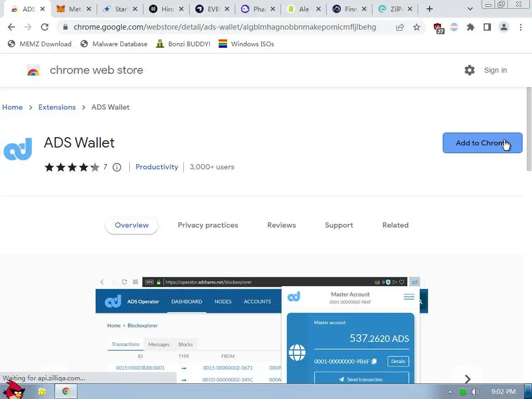532x399 pixels.
Task: Go to Extensions breadcrumb link
Action: 57,107
